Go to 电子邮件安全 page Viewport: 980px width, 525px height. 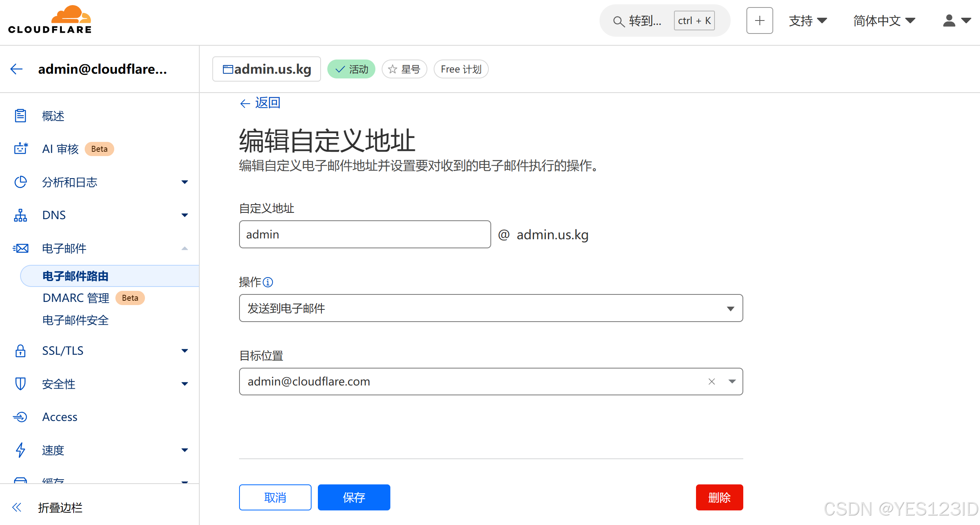pyautogui.click(x=76, y=320)
